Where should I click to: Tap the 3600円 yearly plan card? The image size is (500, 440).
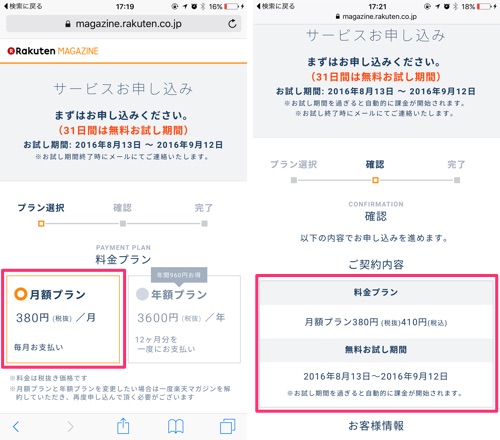[184, 319]
